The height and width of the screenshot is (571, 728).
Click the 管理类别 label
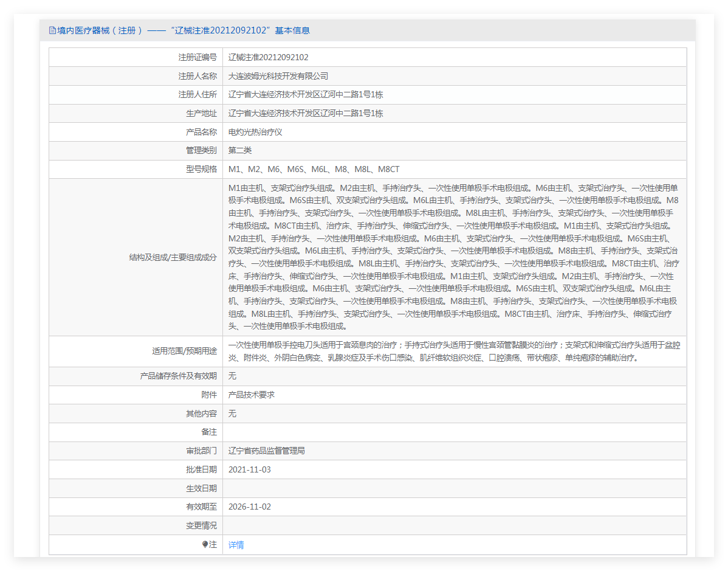201,150
